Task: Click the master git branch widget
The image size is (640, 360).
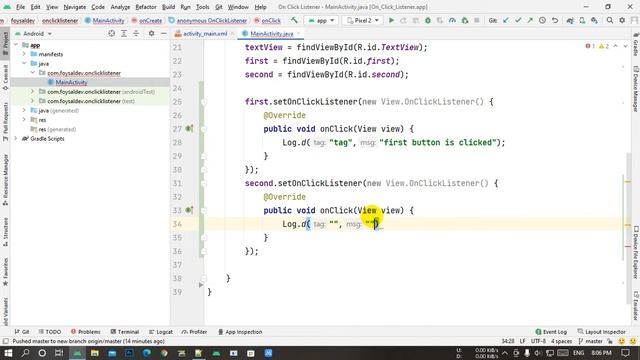Action: coord(591,341)
